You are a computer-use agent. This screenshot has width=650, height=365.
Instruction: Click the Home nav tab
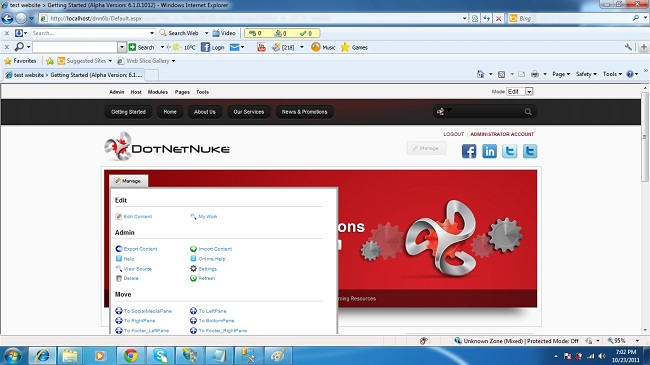(x=170, y=112)
